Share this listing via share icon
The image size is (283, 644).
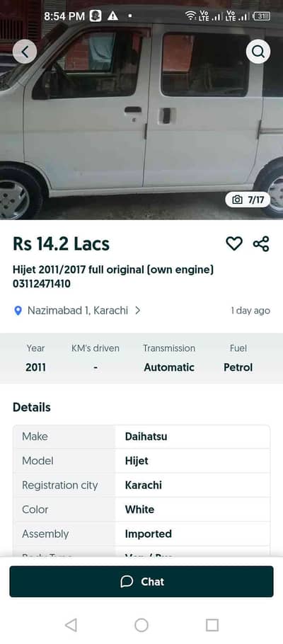click(261, 243)
